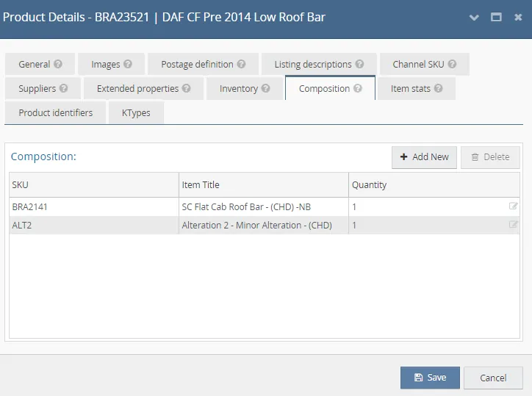Click 'SC Flat Cab Roof Bar - (CHD) -NB'
Viewport: 532px width, 396px height.
point(246,206)
